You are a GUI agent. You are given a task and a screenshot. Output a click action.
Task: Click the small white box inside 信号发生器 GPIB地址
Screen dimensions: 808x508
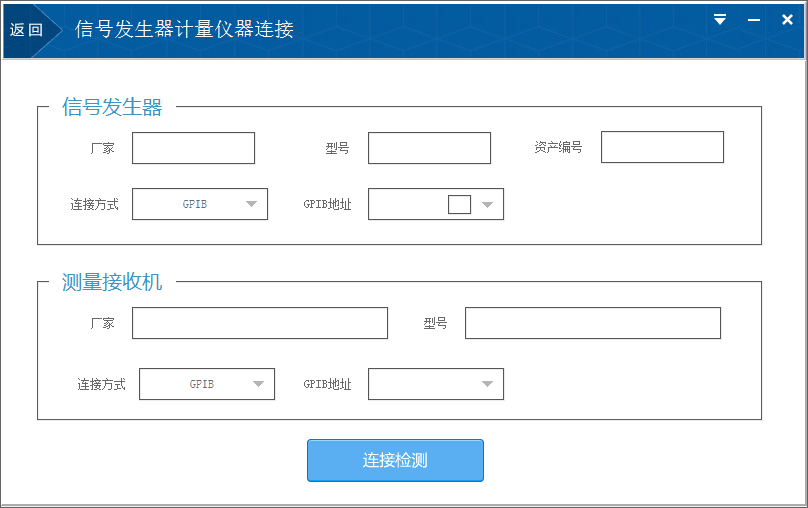[x=459, y=204]
